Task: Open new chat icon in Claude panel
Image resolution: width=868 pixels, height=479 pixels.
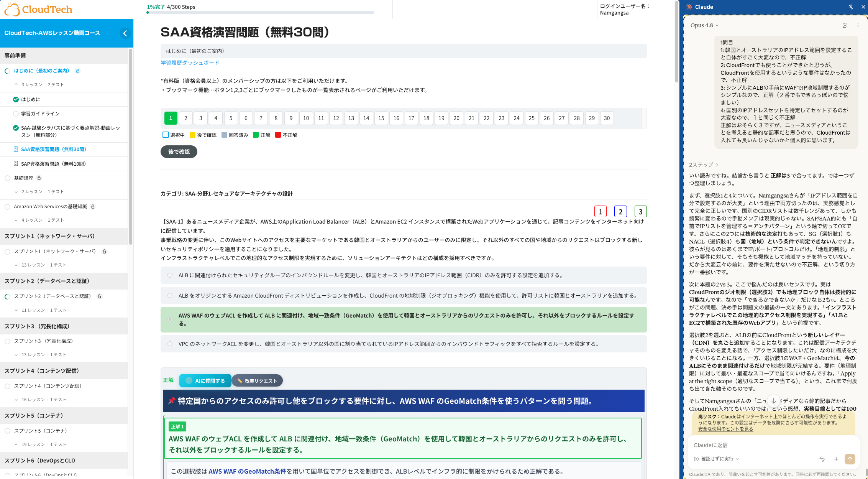Action: click(x=845, y=25)
